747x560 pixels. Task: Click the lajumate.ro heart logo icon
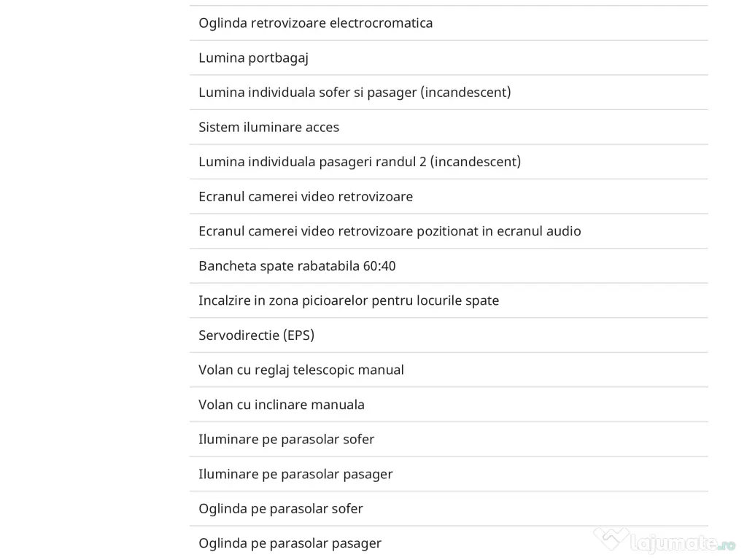click(x=611, y=540)
